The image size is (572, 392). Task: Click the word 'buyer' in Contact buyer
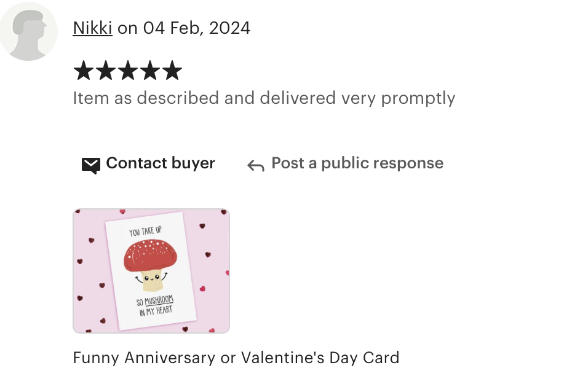193,164
